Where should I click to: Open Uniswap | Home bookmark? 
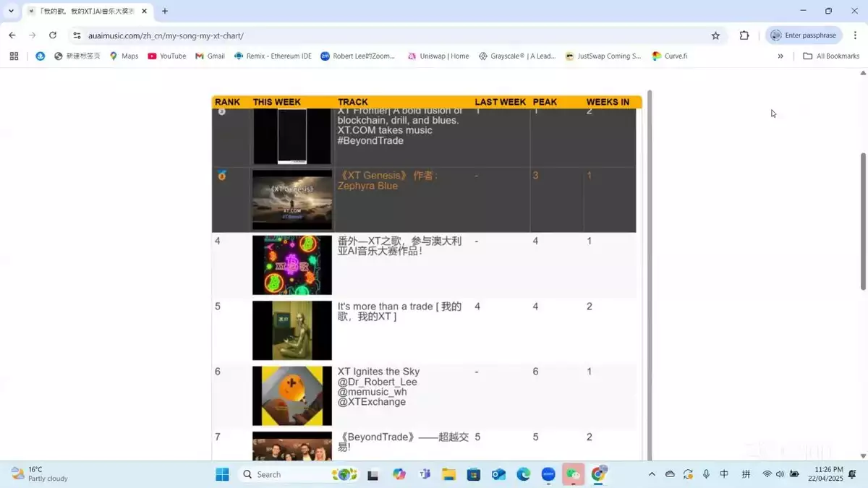coord(438,56)
